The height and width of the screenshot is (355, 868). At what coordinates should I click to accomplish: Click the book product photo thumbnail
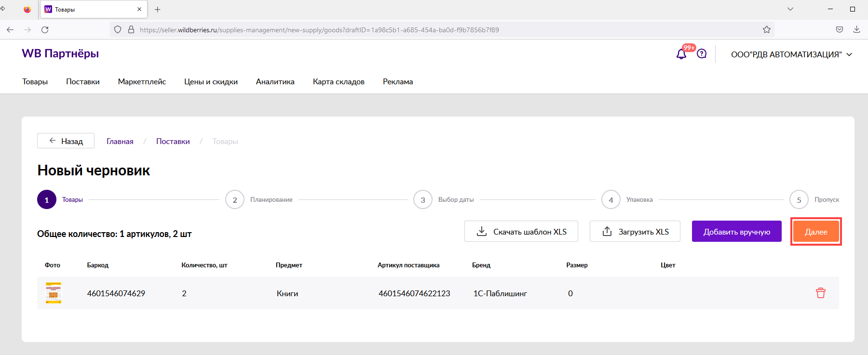[54, 293]
